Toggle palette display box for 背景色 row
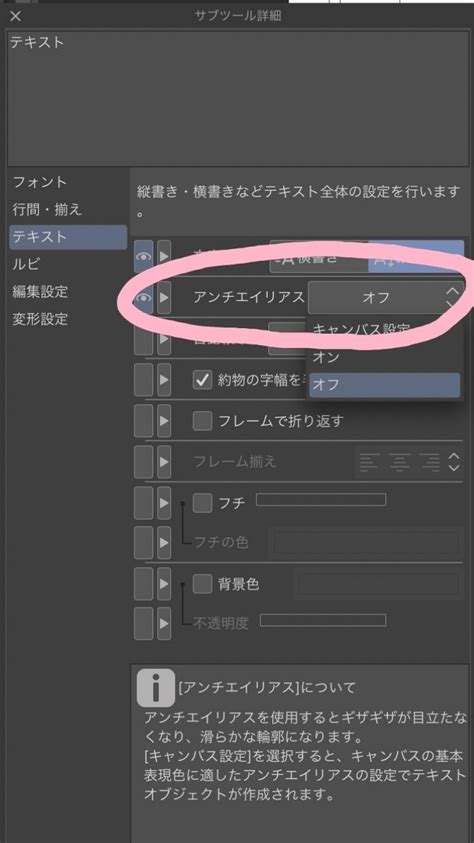The height and width of the screenshot is (843, 474). click(x=143, y=584)
